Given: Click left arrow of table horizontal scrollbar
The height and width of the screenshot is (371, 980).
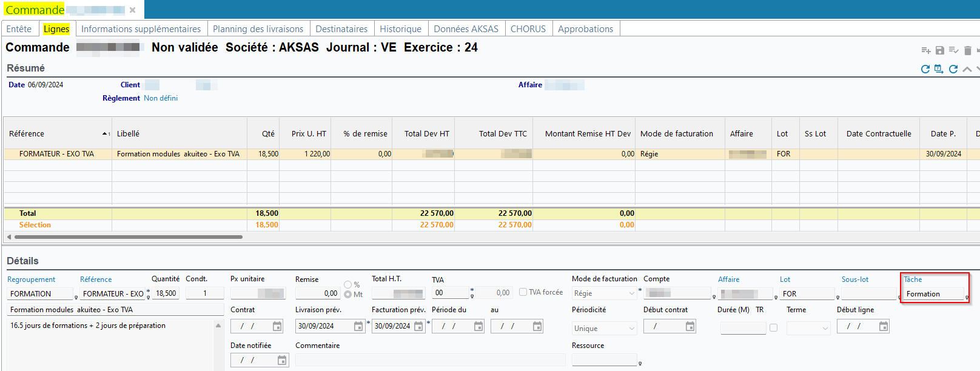Looking at the screenshot, I should [x=8, y=237].
